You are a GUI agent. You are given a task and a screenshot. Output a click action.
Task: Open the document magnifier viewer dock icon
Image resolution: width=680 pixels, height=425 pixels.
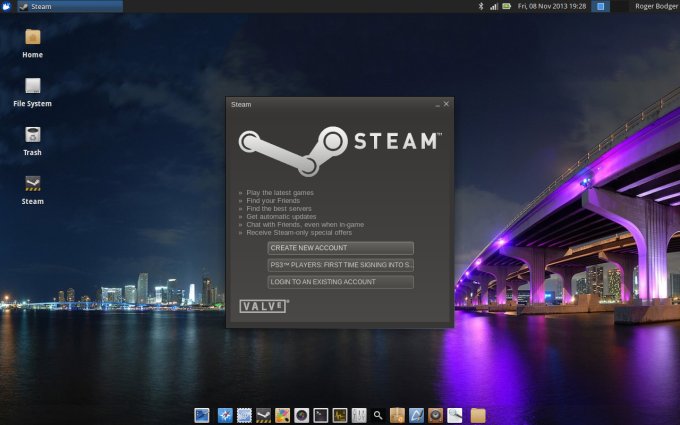tap(454, 415)
